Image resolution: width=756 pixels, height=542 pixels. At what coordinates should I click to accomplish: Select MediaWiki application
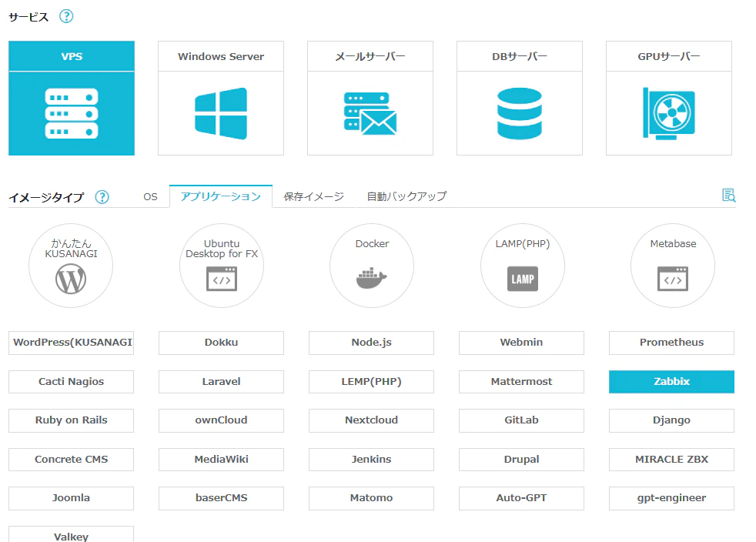221,460
